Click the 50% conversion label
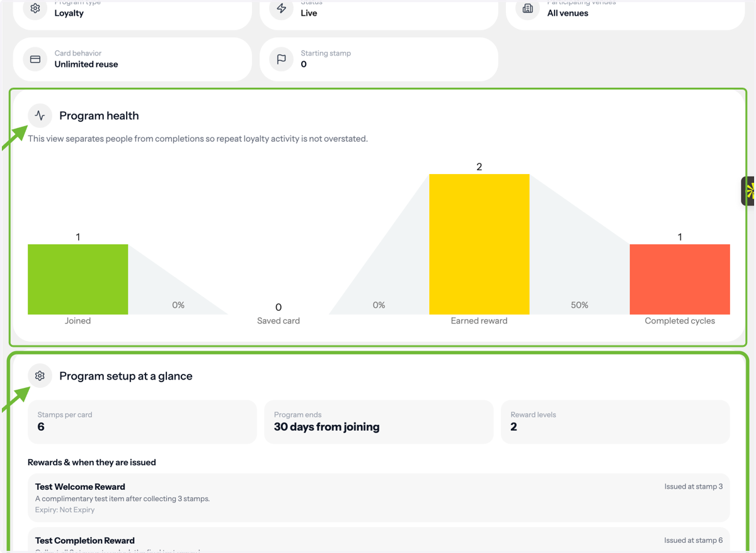 580,305
